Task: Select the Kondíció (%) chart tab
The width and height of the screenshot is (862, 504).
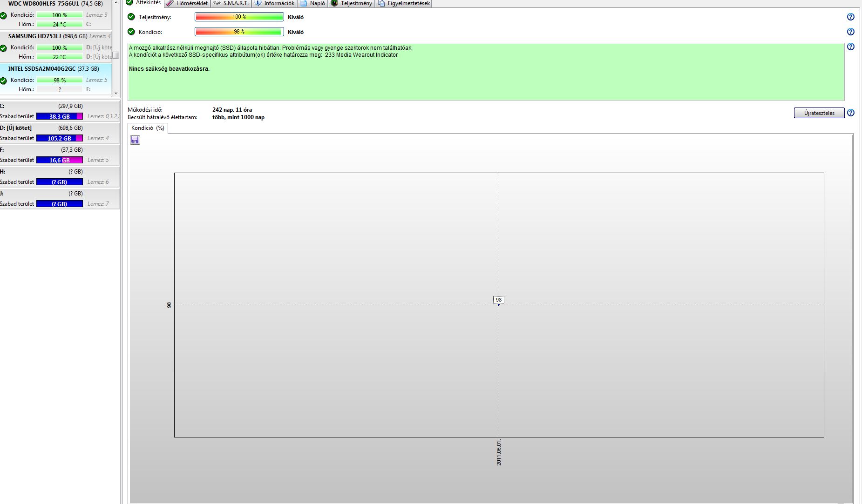Action: pos(148,128)
